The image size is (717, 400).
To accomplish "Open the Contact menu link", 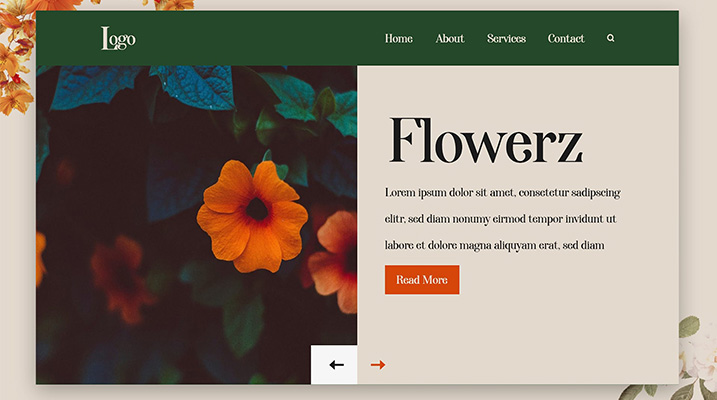I will coord(566,39).
